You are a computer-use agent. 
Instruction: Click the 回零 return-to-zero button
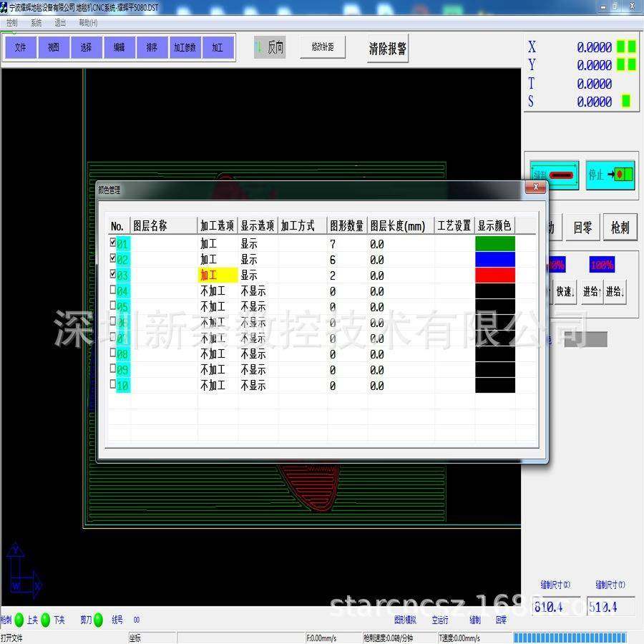click(582, 227)
